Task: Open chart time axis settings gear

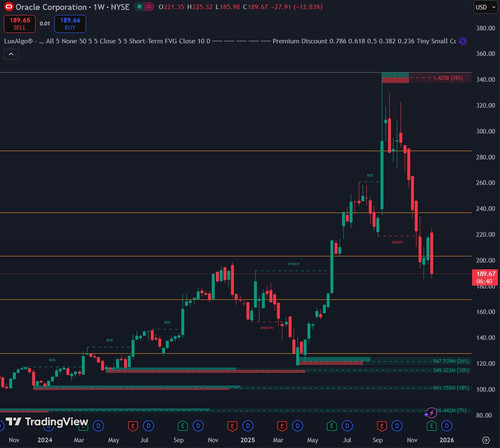Action: [x=486, y=440]
